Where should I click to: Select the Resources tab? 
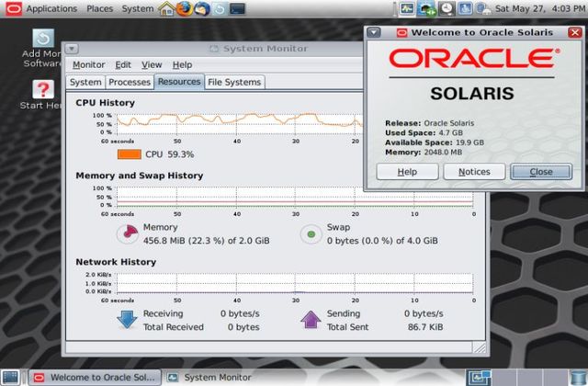(179, 82)
